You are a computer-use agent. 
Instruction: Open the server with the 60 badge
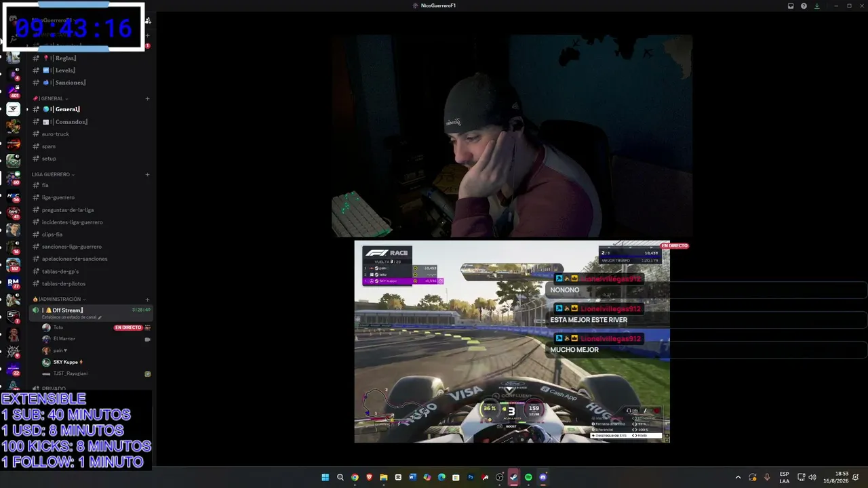click(14, 178)
